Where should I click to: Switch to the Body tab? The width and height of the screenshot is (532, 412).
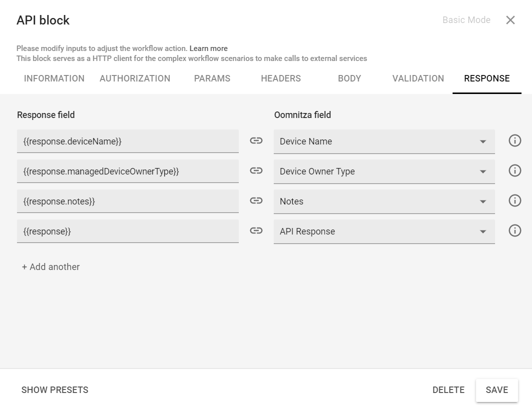coord(349,78)
